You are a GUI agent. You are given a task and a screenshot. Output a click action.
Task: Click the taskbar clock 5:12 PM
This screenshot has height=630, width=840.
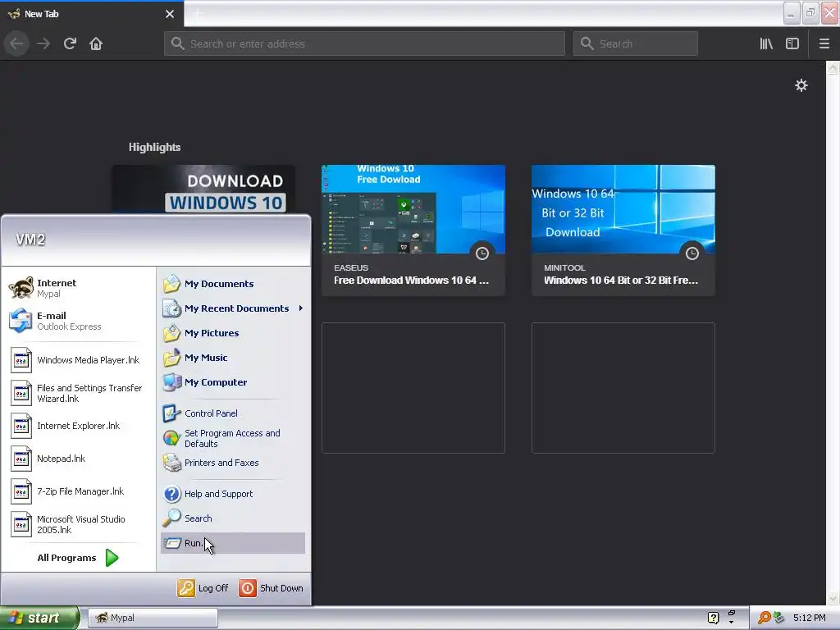pos(810,618)
